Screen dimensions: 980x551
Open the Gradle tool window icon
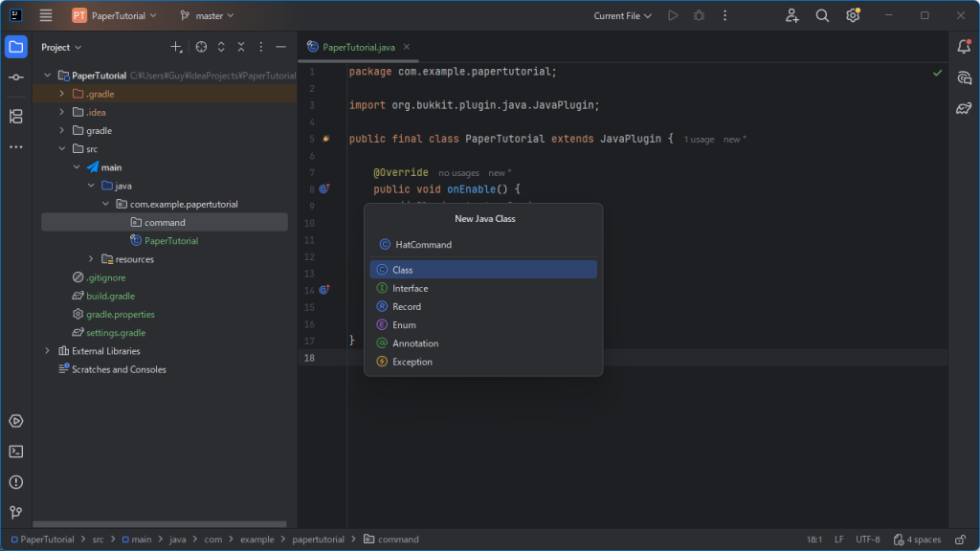964,108
